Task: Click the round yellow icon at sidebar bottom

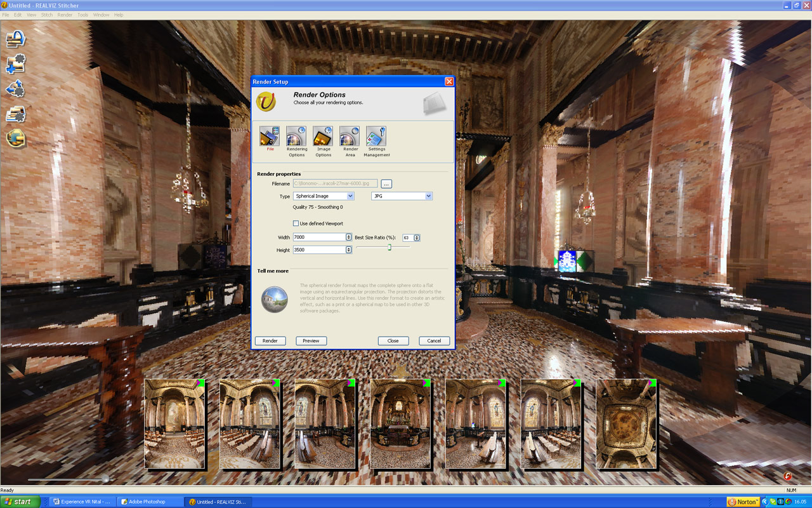Action: tap(15, 138)
